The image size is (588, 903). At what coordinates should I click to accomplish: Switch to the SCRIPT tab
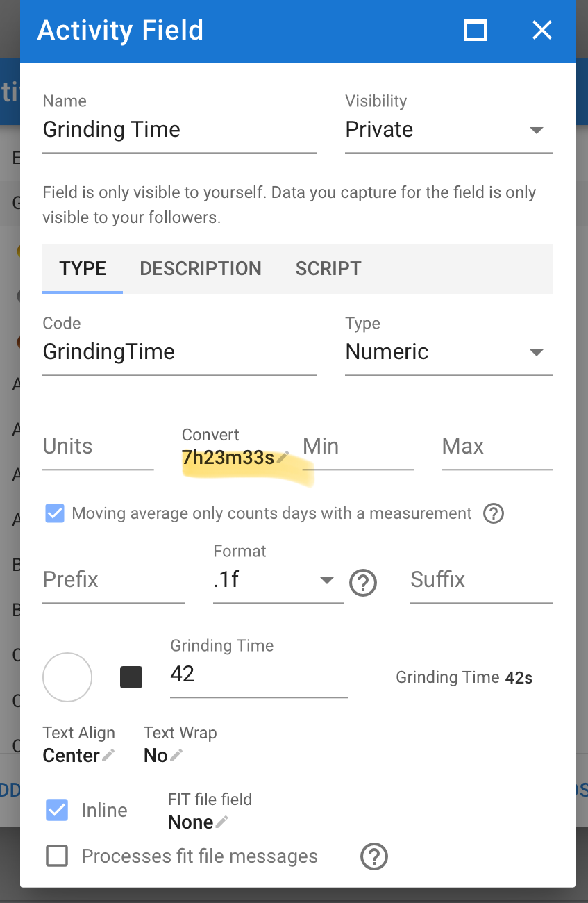coord(328,269)
